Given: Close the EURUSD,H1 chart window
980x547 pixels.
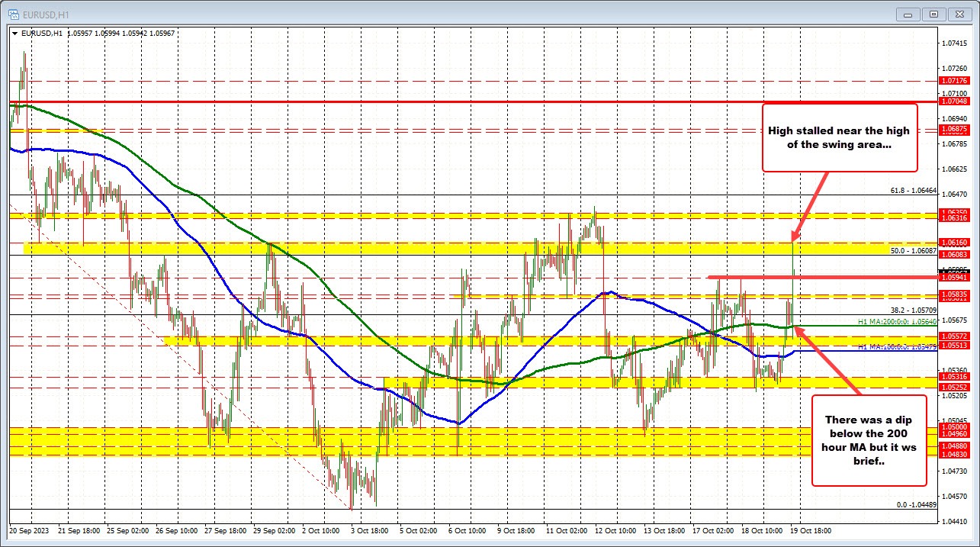Looking at the screenshot, I should click(x=958, y=14).
